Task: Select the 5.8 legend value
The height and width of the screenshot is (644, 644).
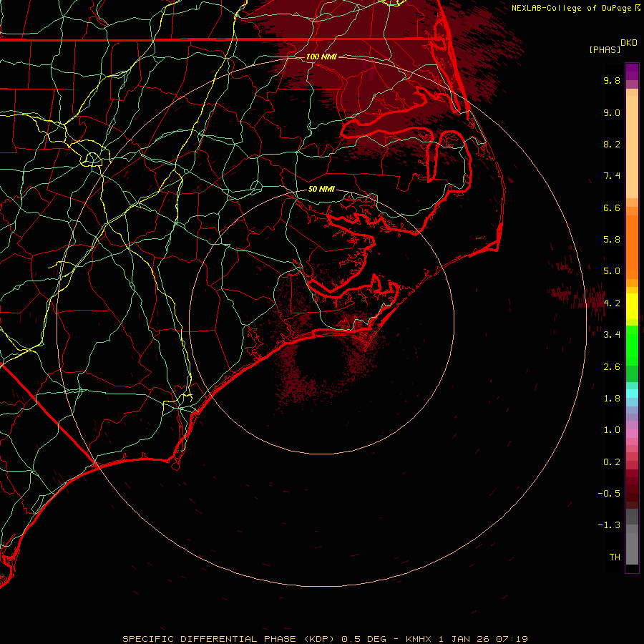Action: (x=612, y=240)
